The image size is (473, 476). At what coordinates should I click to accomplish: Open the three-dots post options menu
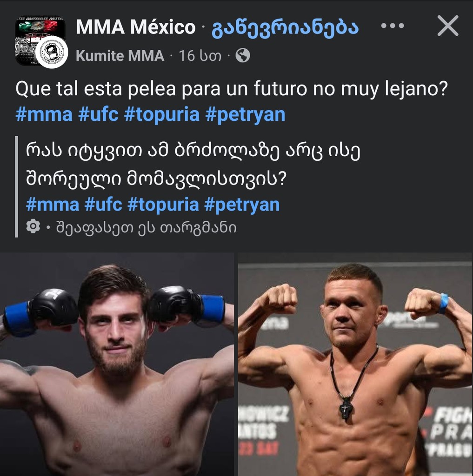click(393, 26)
